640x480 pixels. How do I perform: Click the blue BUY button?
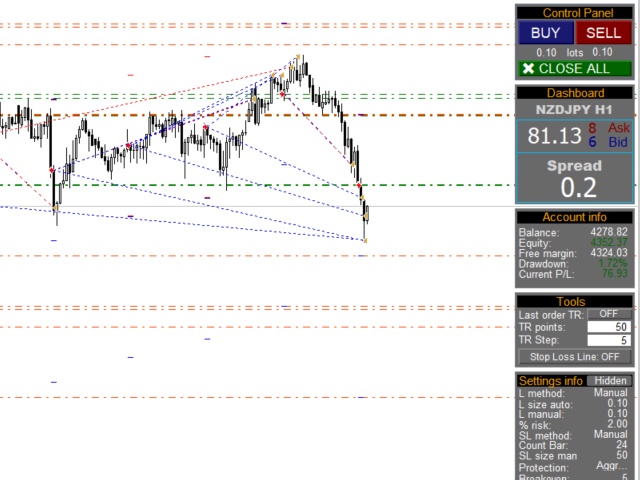point(546,33)
